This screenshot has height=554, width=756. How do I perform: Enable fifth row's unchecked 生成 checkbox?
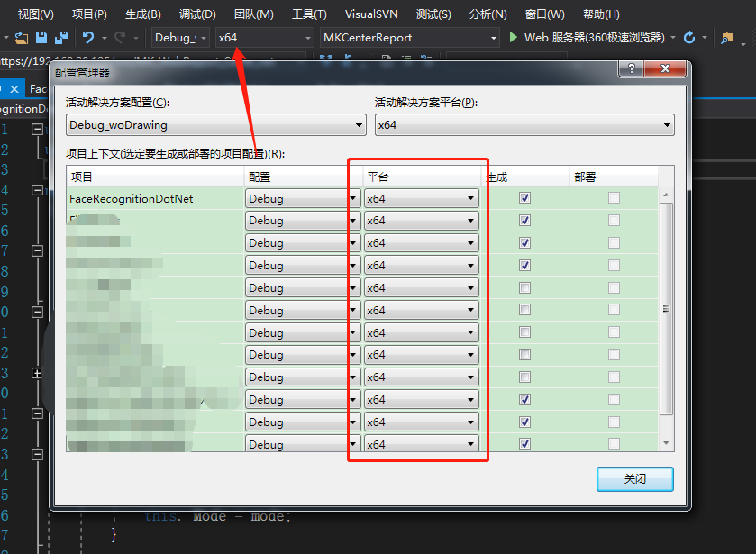coord(524,288)
